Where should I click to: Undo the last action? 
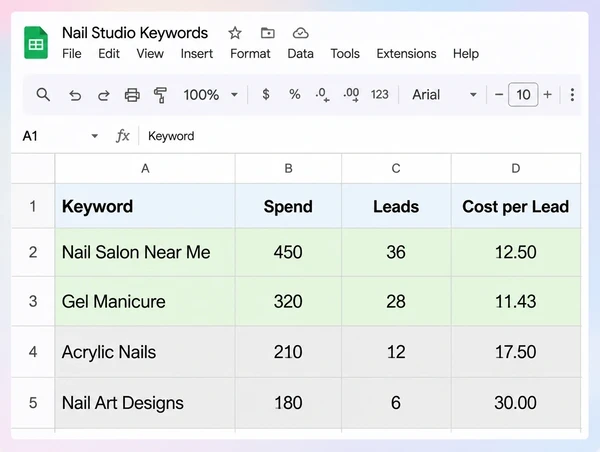pos(75,95)
